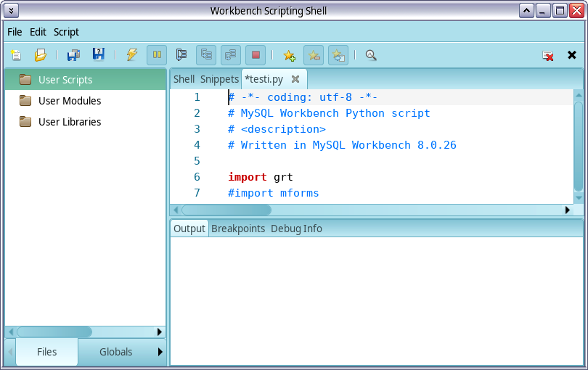Click editor vertical scrollbar thumb

pos(579,147)
